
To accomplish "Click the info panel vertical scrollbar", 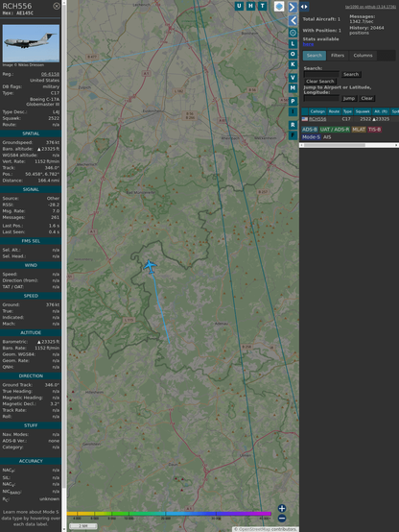I will pos(64,266).
